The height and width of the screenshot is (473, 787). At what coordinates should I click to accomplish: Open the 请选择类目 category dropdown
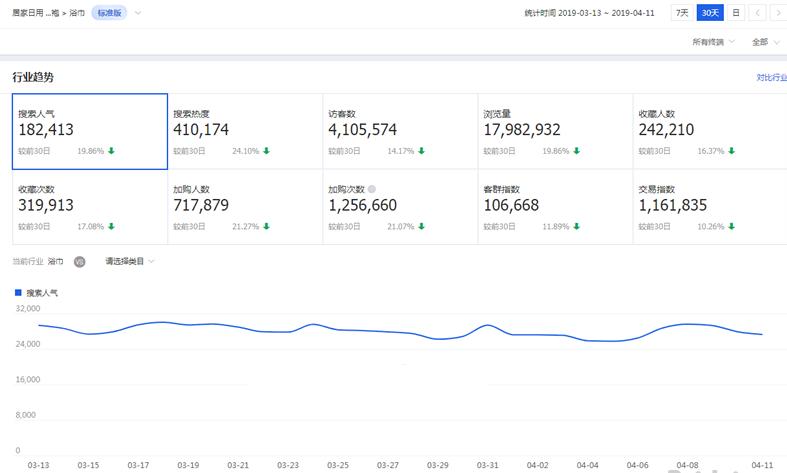pyautogui.click(x=130, y=261)
